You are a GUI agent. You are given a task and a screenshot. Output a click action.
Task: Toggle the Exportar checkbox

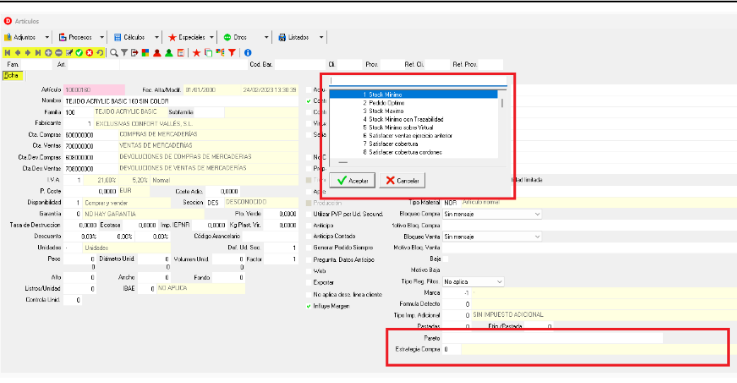309,282
